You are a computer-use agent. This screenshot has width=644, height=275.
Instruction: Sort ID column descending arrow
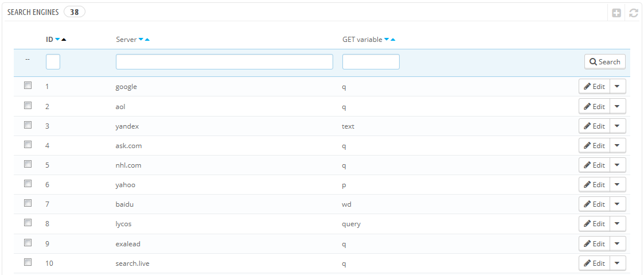coord(57,40)
